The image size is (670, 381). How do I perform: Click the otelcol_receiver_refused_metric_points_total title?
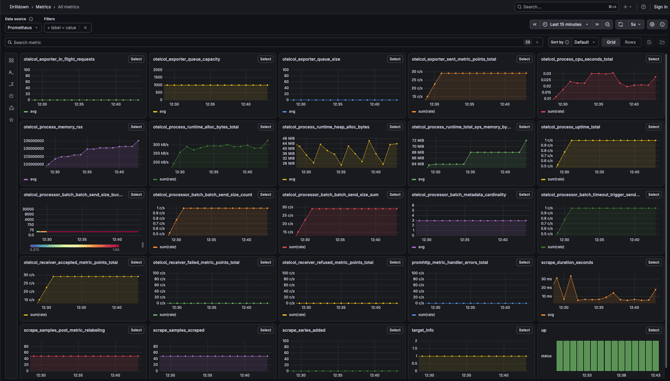pyautogui.click(x=328, y=262)
